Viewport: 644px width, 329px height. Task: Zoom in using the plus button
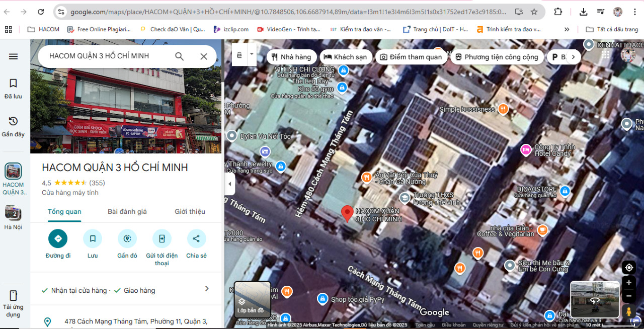(628, 283)
